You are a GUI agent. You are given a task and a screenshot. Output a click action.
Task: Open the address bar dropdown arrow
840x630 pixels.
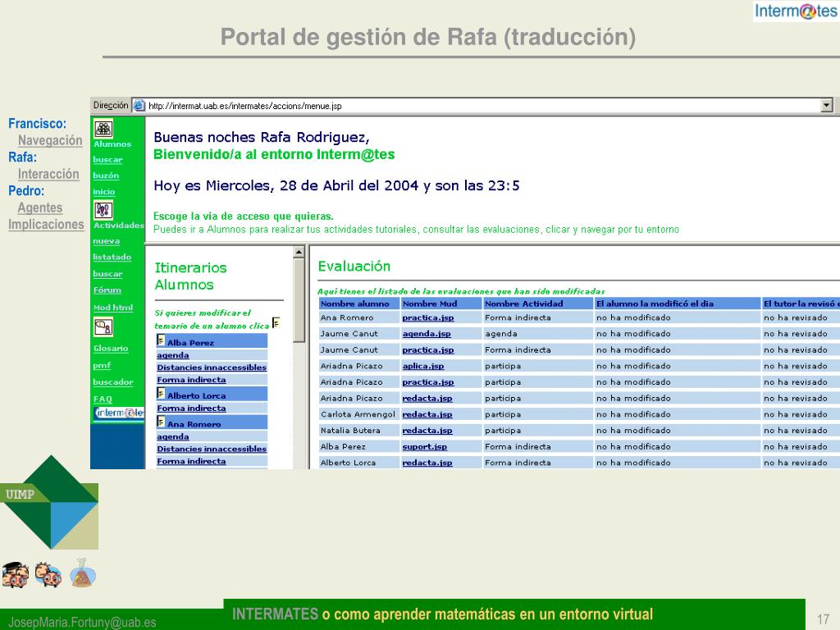[x=827, y=106]
